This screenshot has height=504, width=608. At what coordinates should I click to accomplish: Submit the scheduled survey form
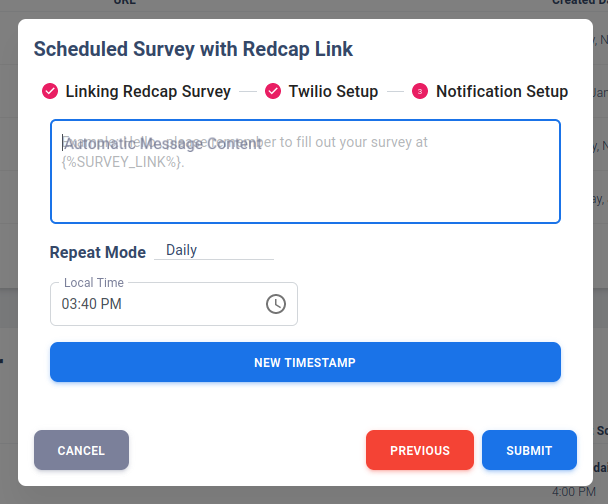point(529,450)
